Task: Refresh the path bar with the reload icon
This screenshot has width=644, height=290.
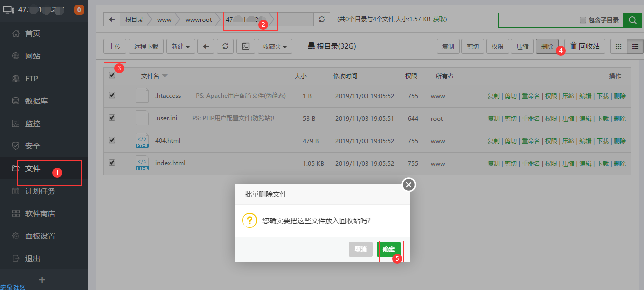Action: (321, 20)
